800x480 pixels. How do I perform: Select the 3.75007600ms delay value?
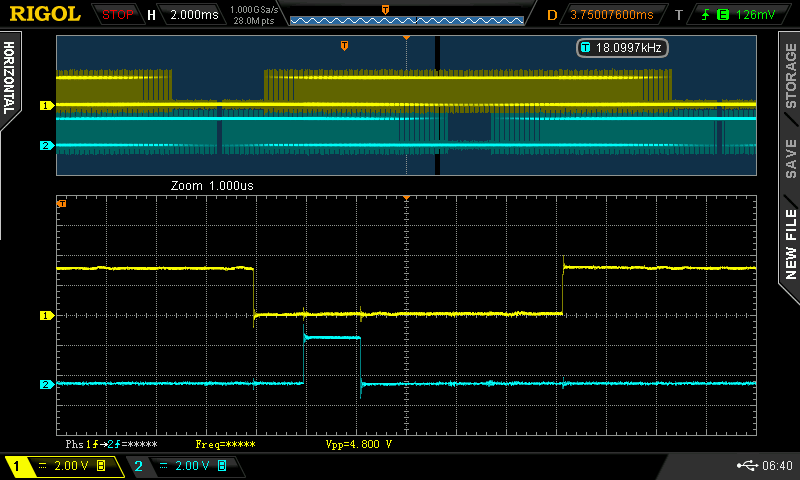tap(611, 15)
